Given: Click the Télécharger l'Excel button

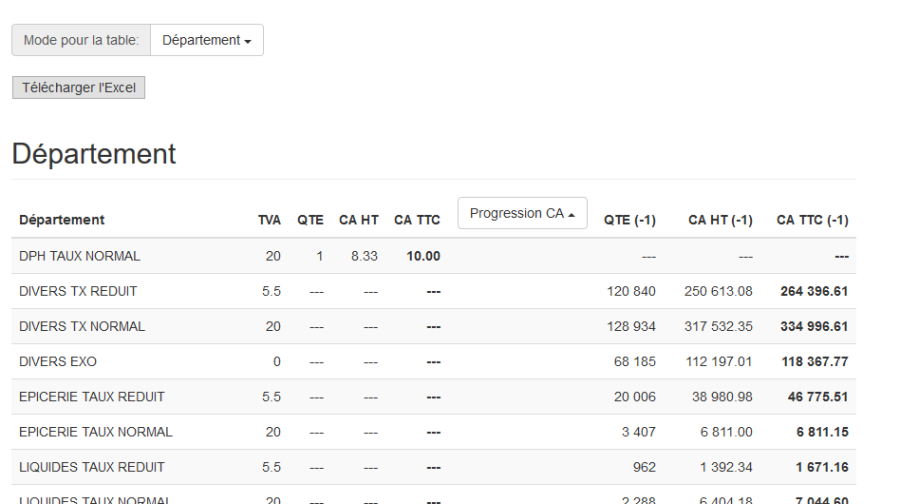Looking at the screenshot, I should (79, 87).
